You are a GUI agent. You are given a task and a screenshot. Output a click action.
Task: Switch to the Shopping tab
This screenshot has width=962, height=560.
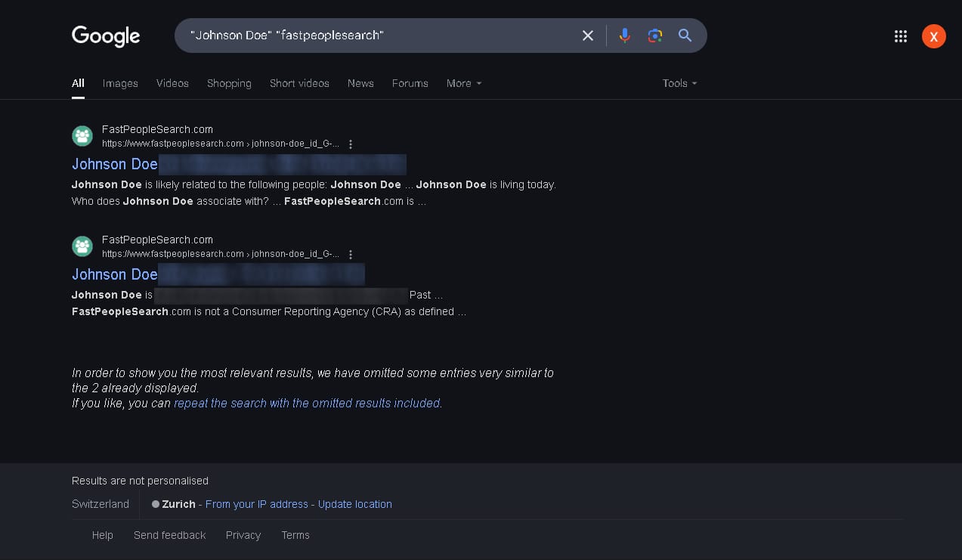(x=229, y=83)
